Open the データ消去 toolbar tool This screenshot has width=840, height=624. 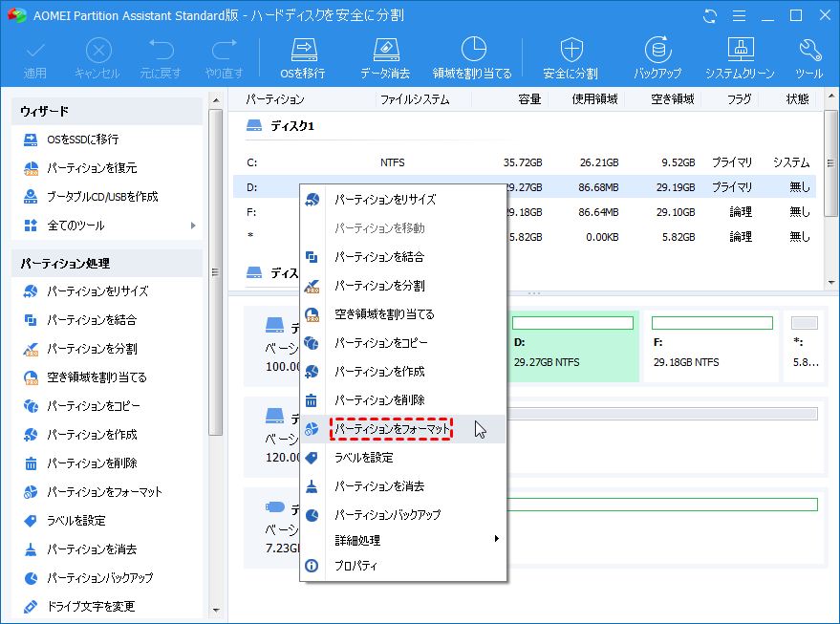385,58
